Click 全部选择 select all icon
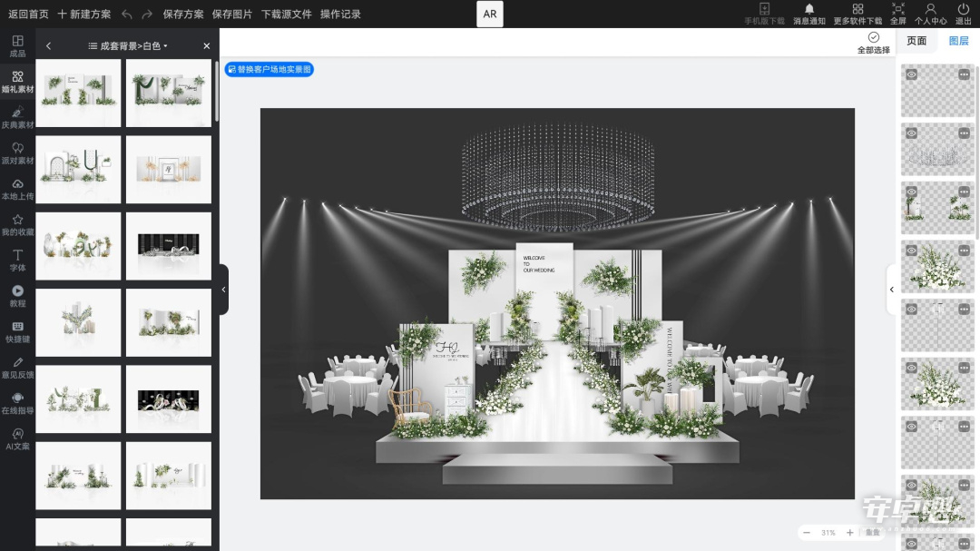This screenshot has width=980, height=551. [x=873, y=43]
